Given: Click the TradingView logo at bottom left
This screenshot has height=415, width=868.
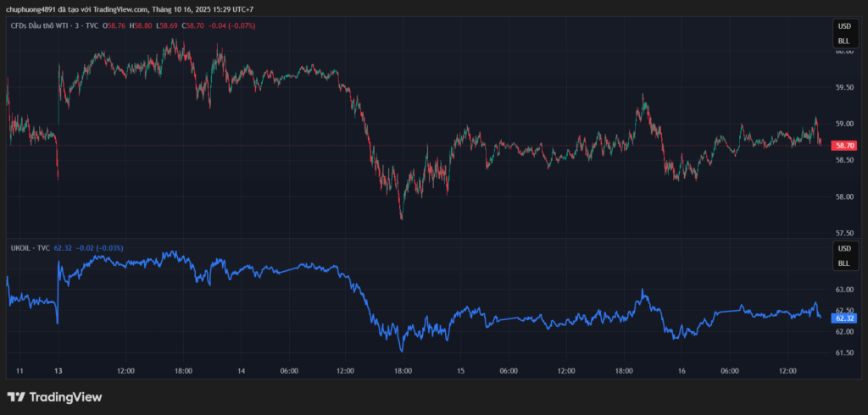Looking at the screenshot, I should click(54, 396).
